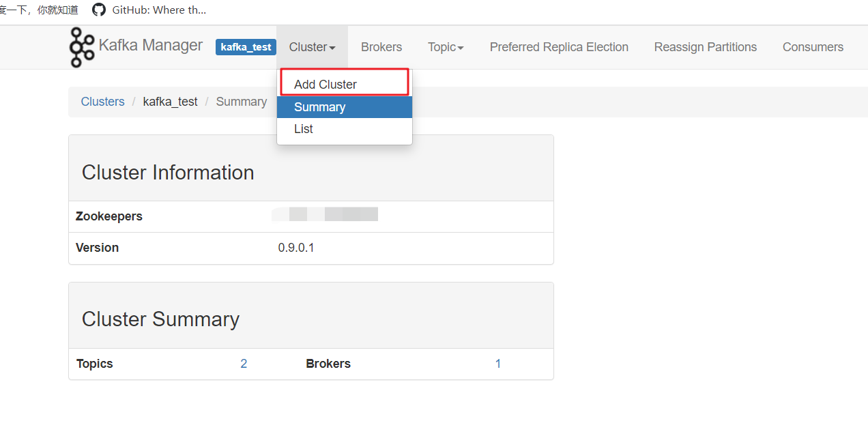Open the topics count link 2
Image resolution: width=868 pixels, height=434 pixels.
[x=244, y=364]
